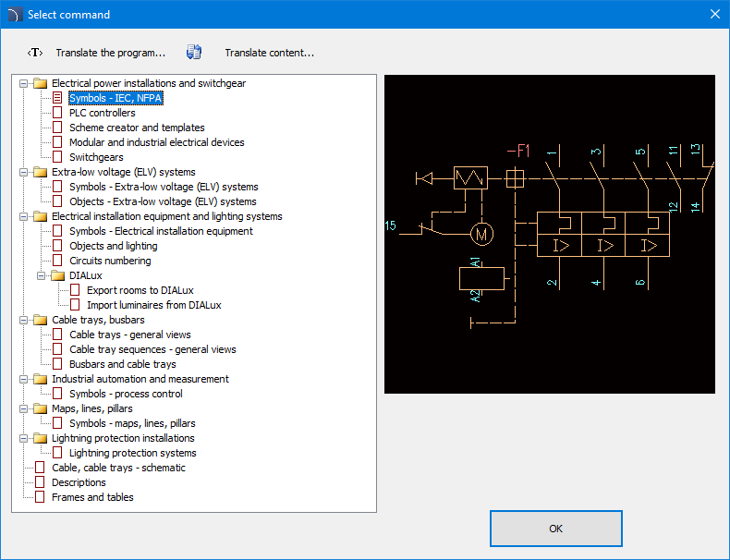Select Modular and industrial electrical devices

click(156, 142)
